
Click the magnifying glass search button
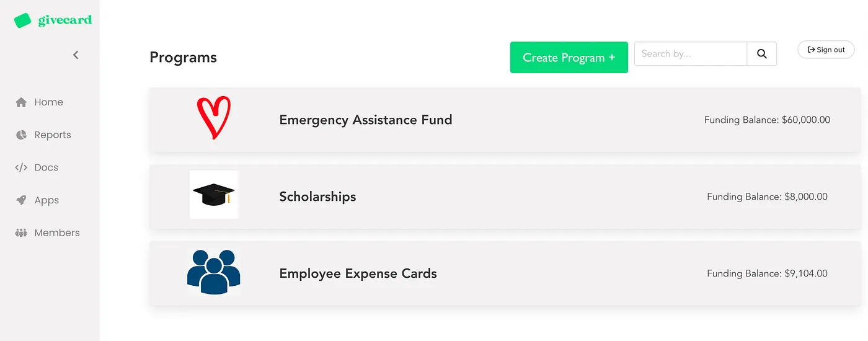[x=762, y=54]
